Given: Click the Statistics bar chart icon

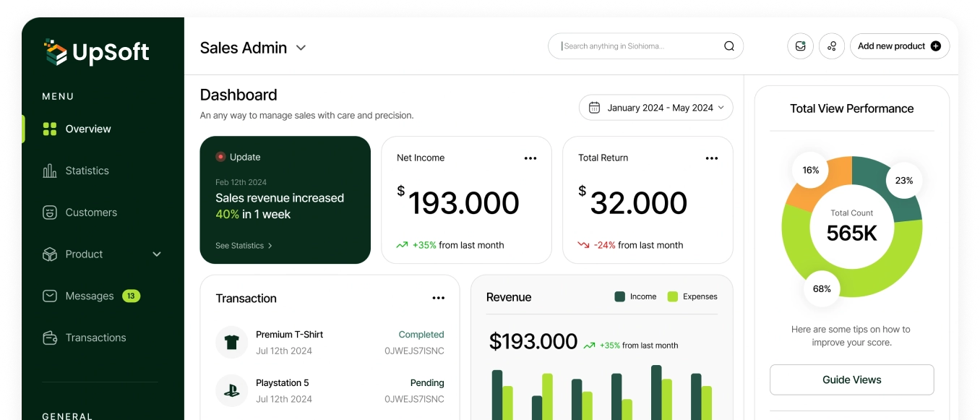Looking at the screenshot, I should (50, 171).
